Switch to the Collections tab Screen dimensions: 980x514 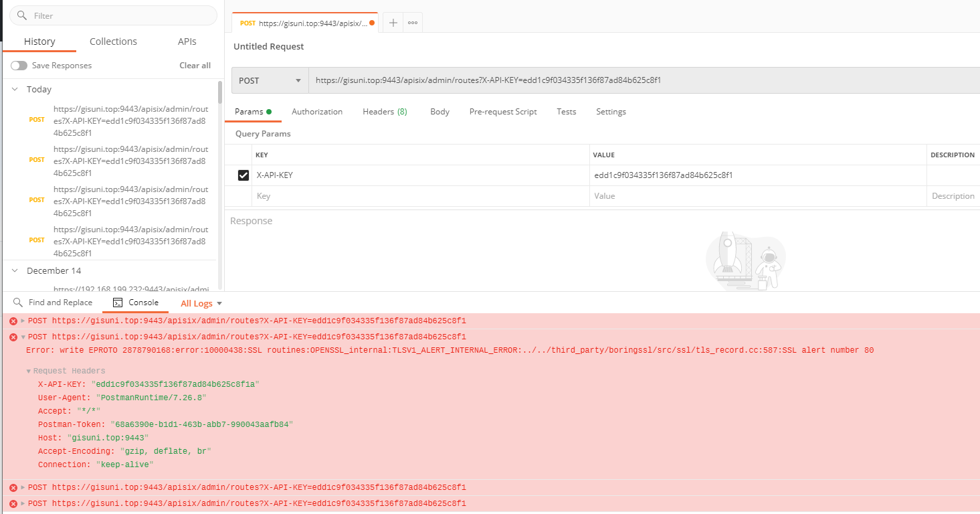coord(112,41)
